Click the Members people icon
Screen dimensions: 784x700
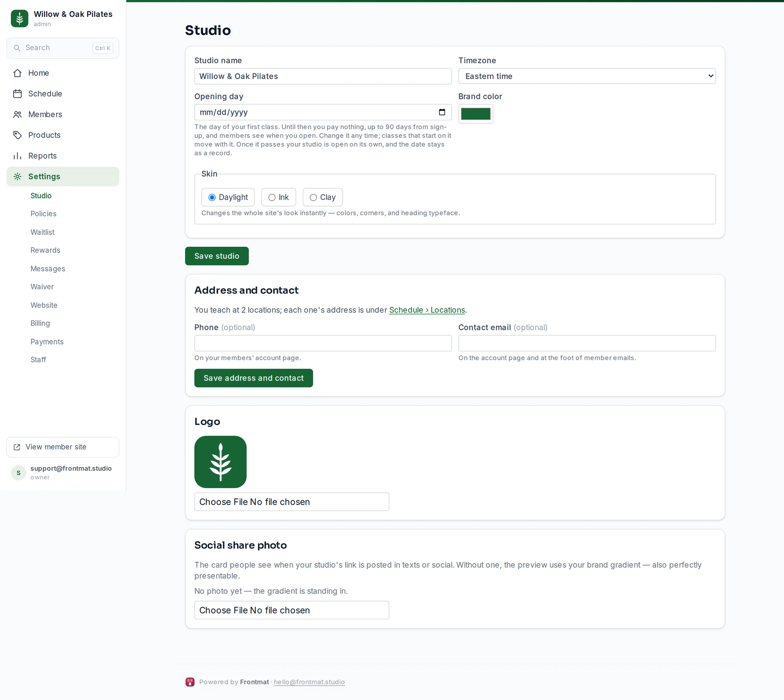click(17, 115)
